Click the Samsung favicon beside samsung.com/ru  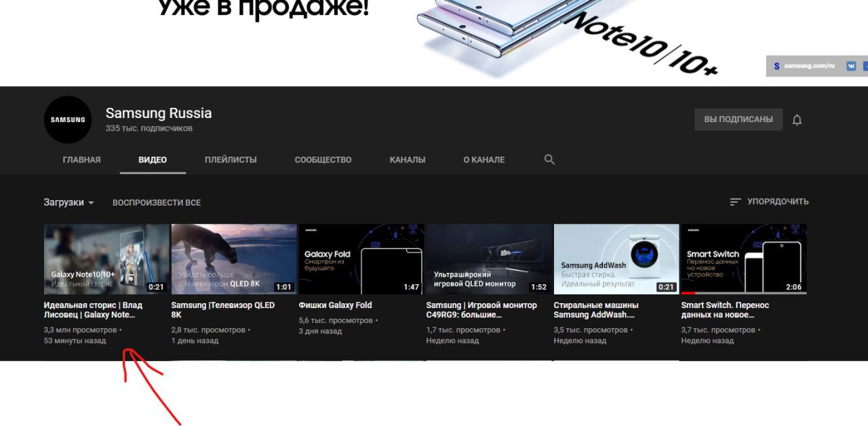(776, 66)
